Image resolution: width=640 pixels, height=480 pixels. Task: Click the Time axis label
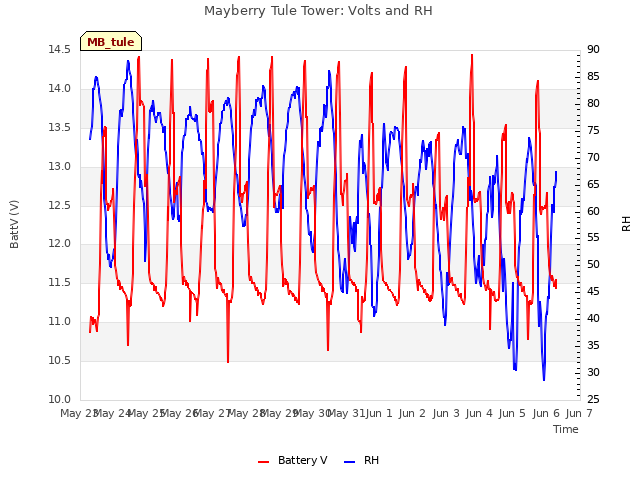pos(566,429)
